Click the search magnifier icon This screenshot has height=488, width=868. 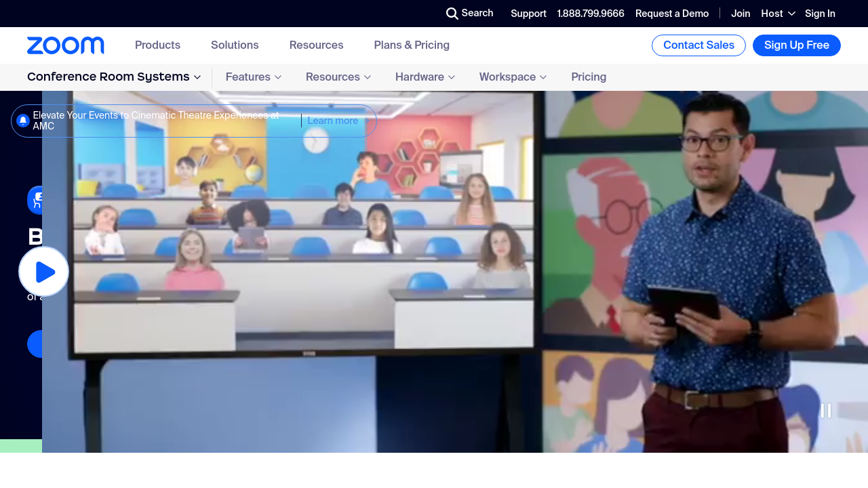point(452,14)
